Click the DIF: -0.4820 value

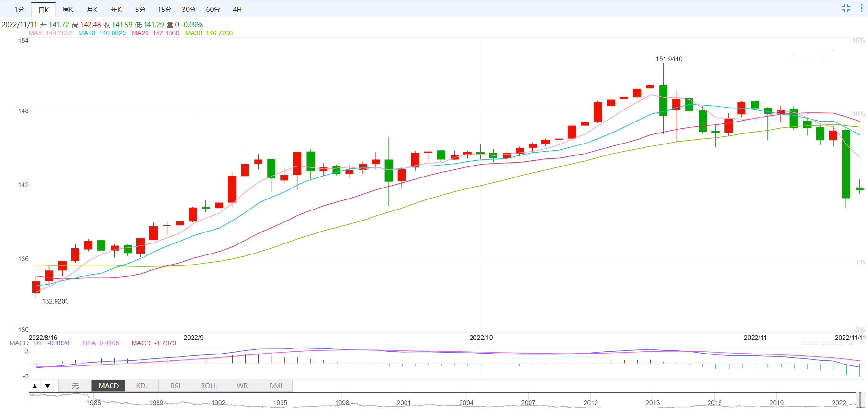point(52,343)
